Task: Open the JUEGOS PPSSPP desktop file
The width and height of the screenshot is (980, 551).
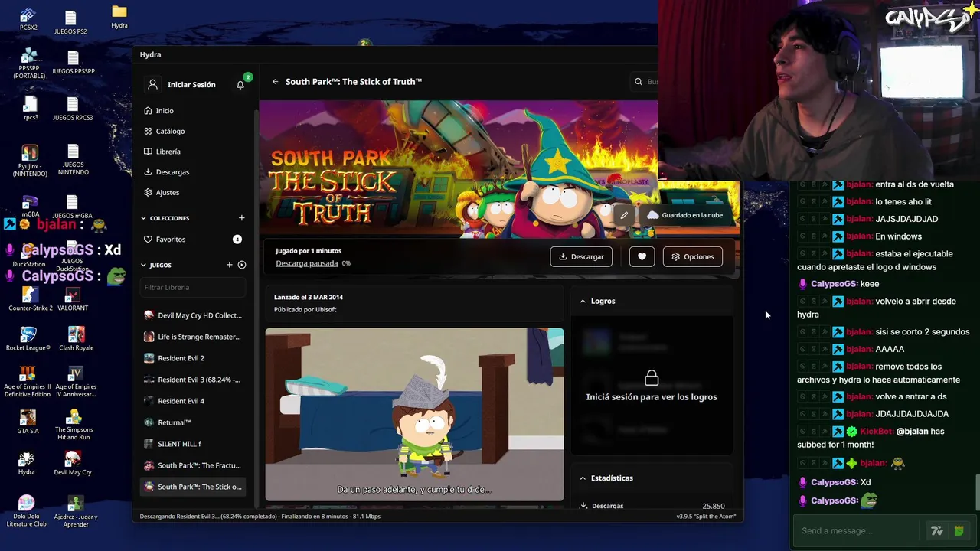Action: [73, 64]
